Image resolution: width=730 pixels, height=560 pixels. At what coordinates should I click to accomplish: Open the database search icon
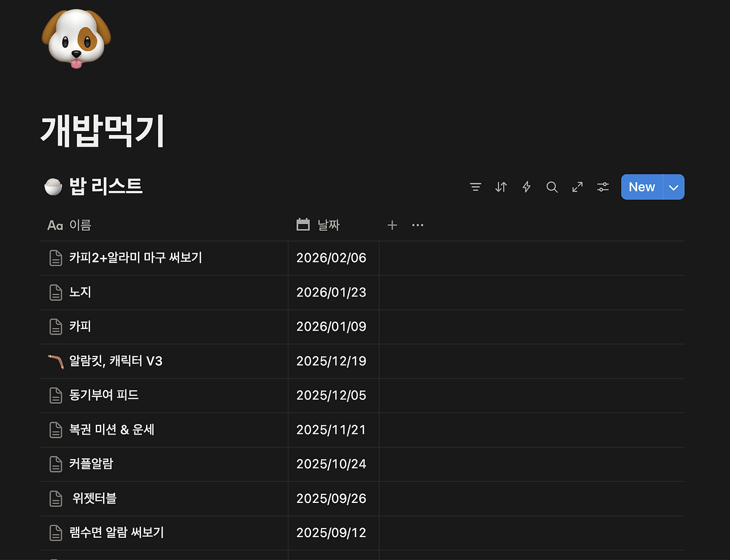[551, 186]
